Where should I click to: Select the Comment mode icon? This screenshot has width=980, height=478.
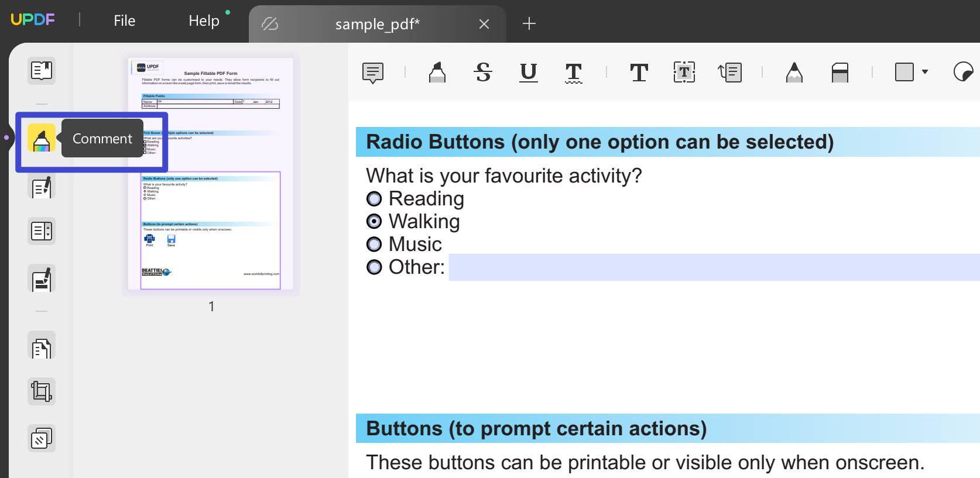click(x=42, y=139)
